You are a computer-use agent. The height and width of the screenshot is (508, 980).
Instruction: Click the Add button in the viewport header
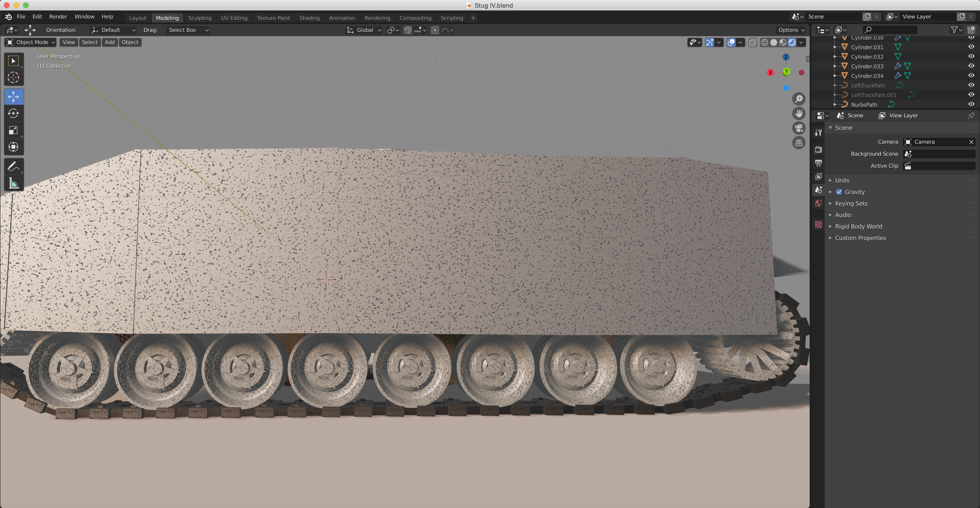(110, 42)
